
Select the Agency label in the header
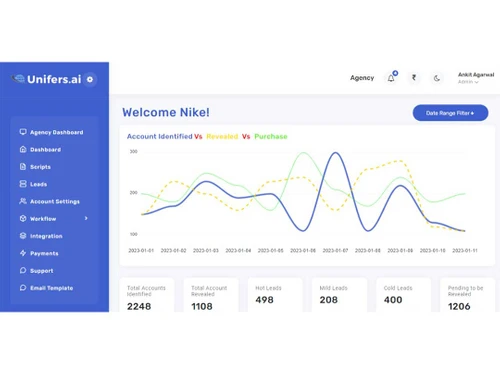[362, 78]
